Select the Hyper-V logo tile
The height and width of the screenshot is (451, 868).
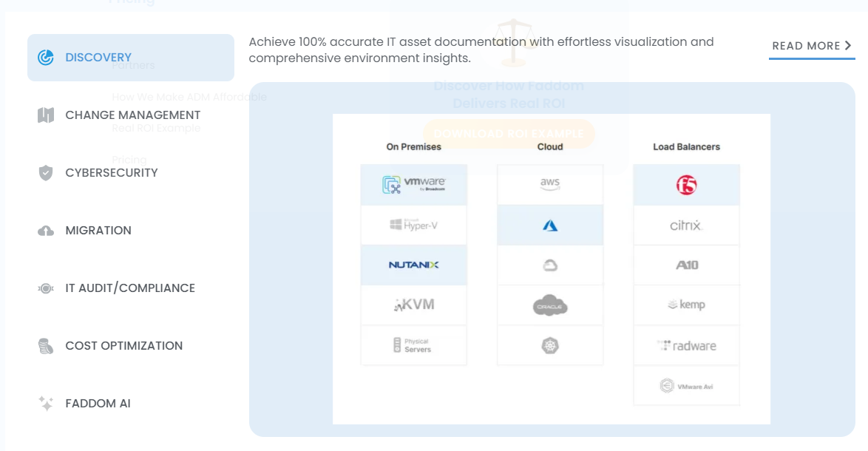point(413,225)
